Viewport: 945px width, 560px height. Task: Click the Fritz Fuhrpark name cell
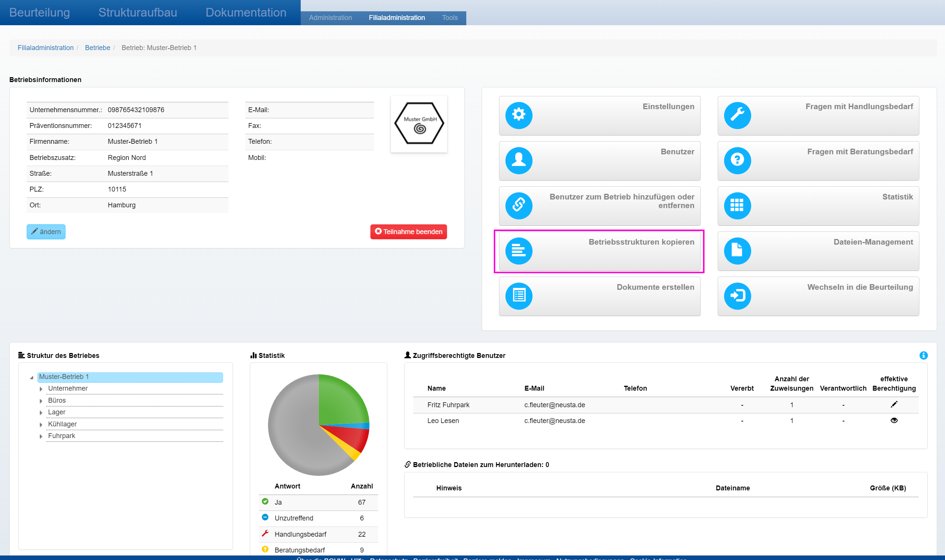click(x=448, y=405)
